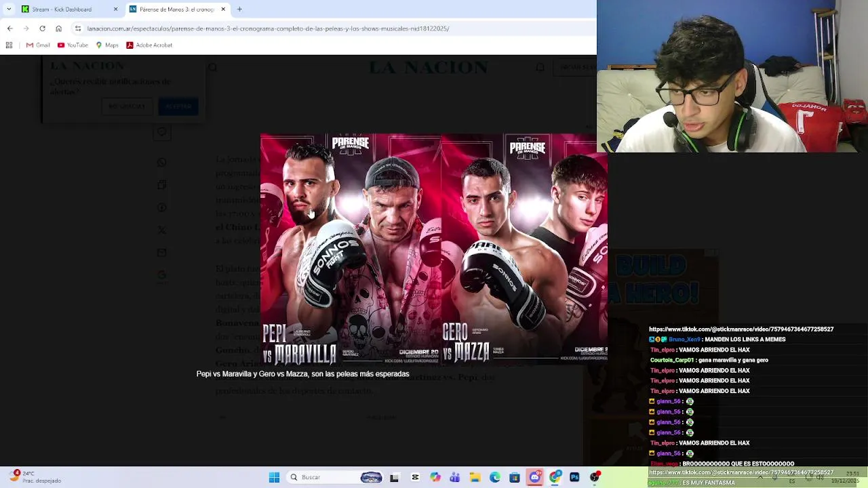View site information icon in address bar
Image resolution: width=868 pixels, height=488 pixels.
[78, 28]
